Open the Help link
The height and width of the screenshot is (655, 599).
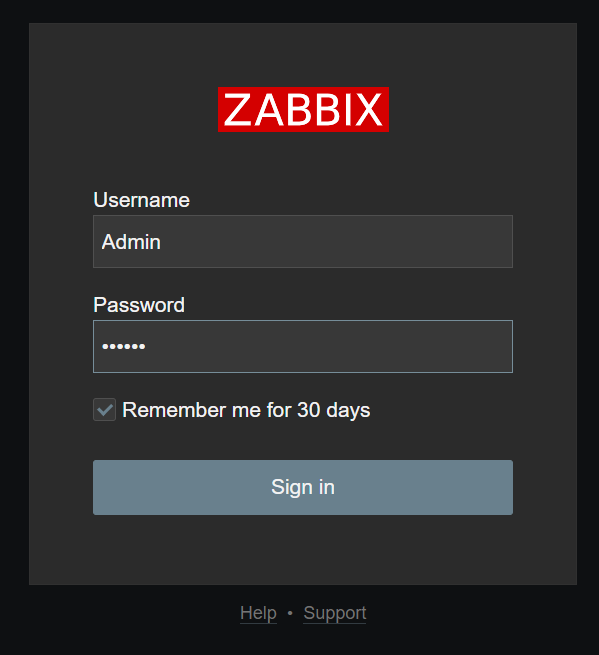(x=258, y=613)
